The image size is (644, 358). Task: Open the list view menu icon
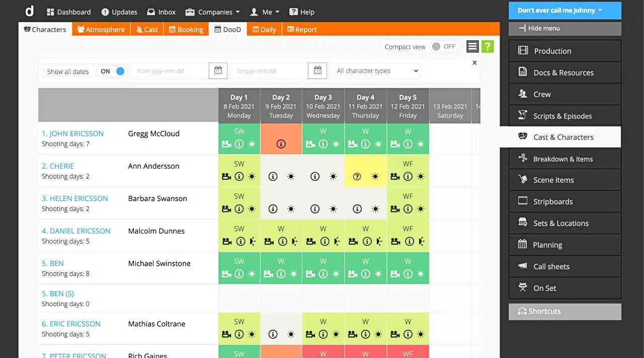(472, 46)
